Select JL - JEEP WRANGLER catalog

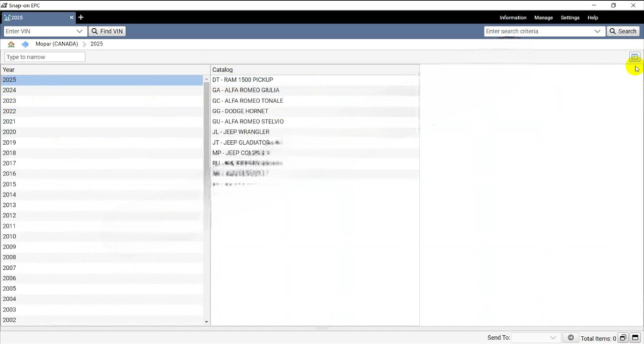coord(241,132)
